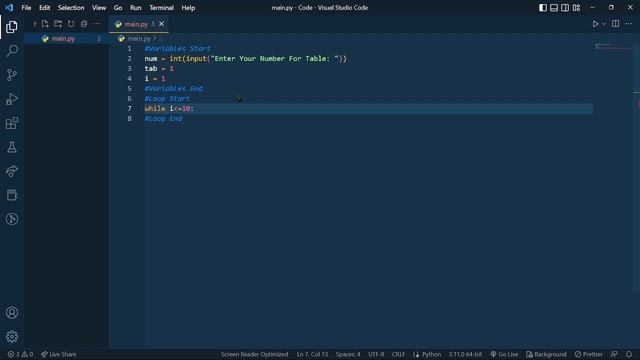640x360 pixels.
Task: Close the main.py editor tab
Action: 162,24
